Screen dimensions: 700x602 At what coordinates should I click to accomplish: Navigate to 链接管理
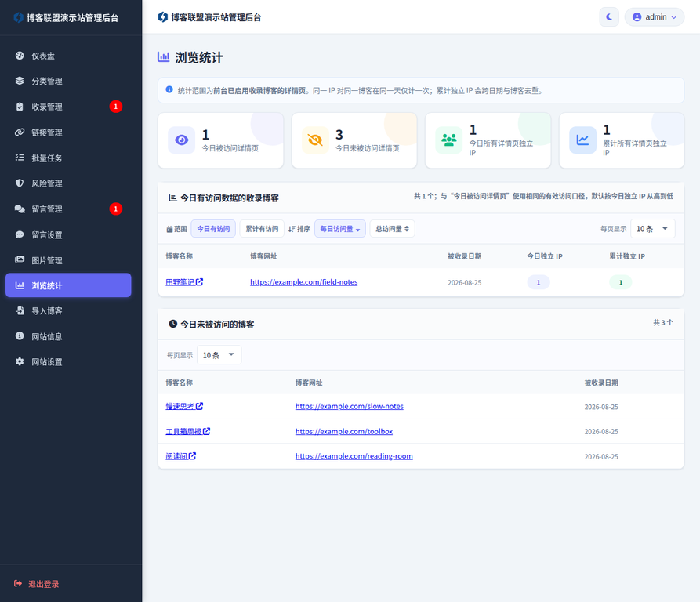point(68,132)
